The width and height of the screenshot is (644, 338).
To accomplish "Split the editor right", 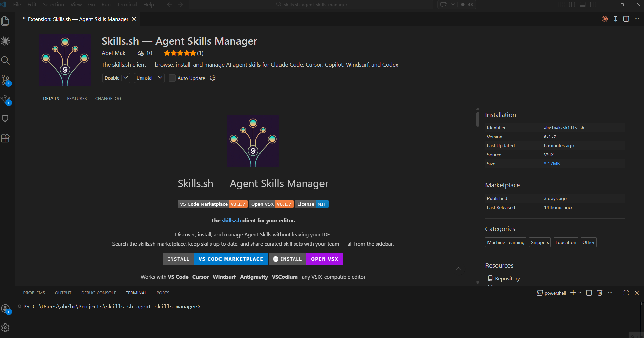I will pyautogui.click(x=626, y=19).
